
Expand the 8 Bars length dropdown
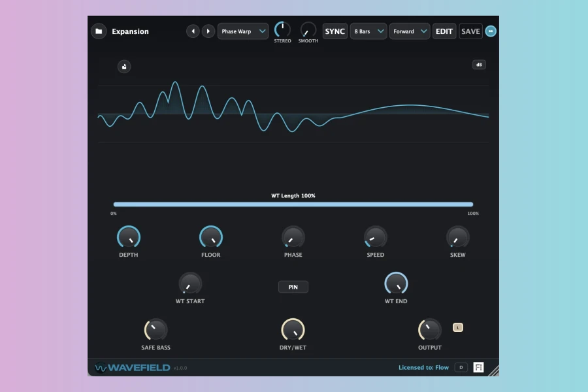tap(368, 31)
